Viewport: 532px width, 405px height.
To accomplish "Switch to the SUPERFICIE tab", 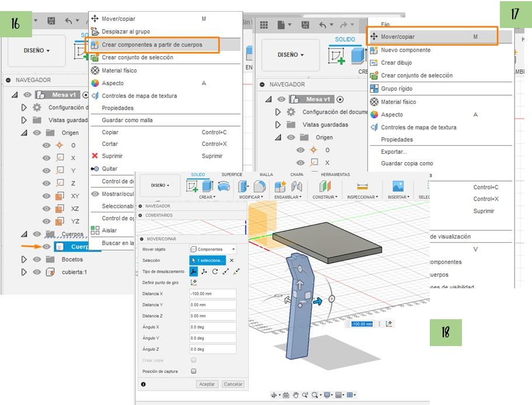I will click(x=232, y=174).
